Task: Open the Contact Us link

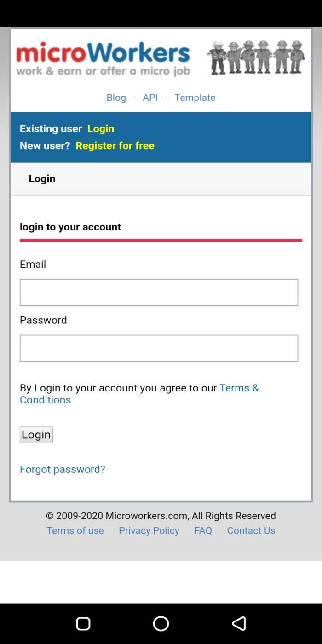Action: point(251,530)
